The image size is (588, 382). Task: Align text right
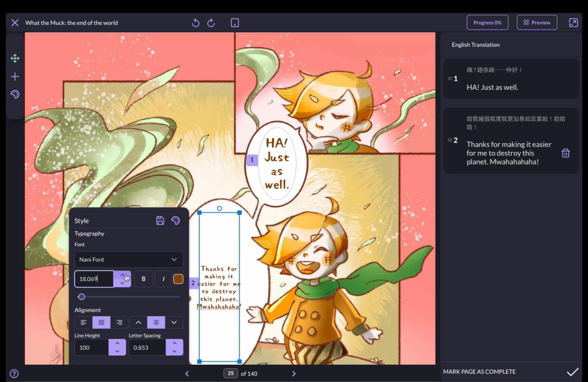(x=119, y=322)
